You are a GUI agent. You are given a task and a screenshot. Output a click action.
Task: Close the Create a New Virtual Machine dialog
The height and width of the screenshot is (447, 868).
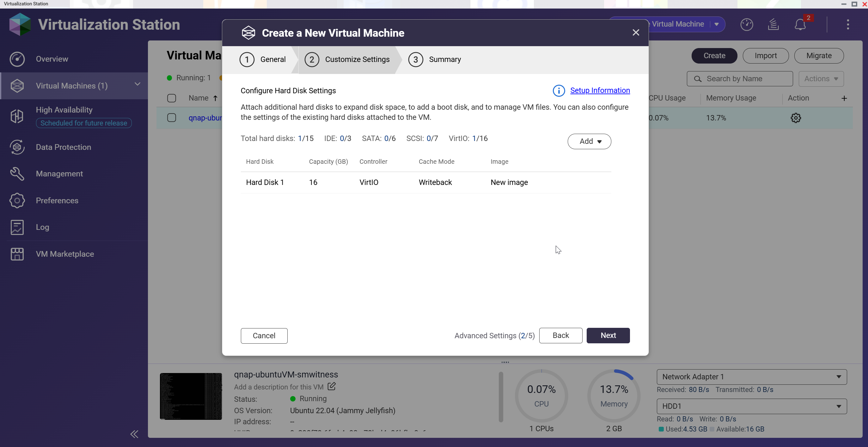(x=635, y=32)
